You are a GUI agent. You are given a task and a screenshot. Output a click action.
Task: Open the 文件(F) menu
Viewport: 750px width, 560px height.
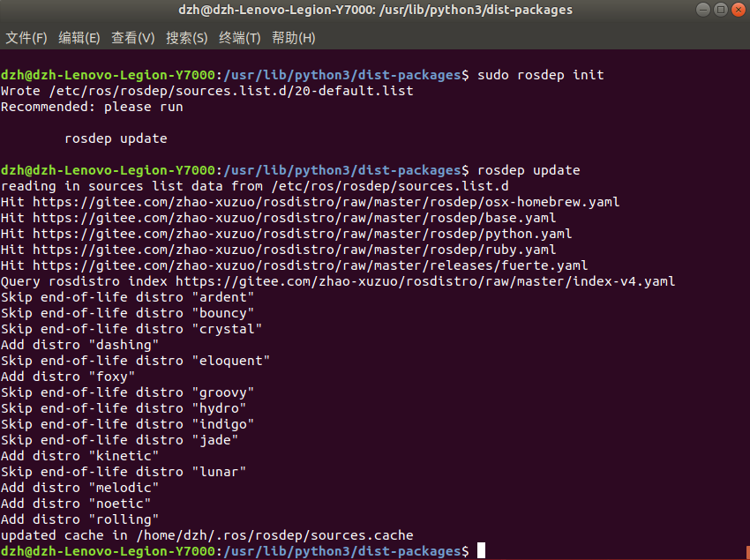pos(26,38)
